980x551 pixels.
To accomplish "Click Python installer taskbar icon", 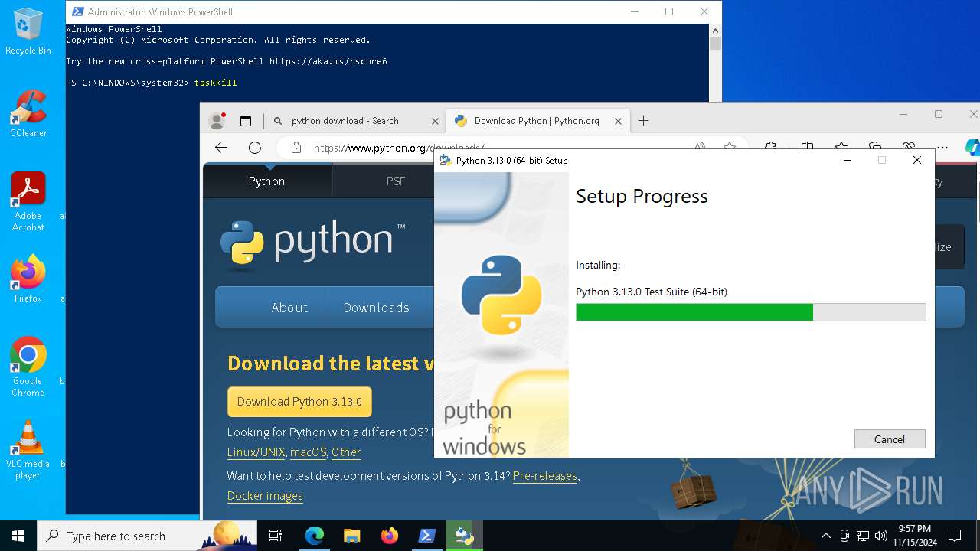I will tap(464, 536).
